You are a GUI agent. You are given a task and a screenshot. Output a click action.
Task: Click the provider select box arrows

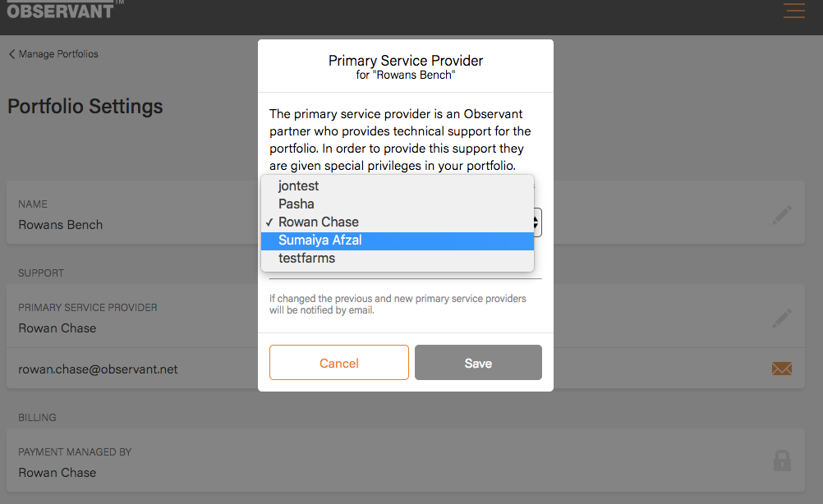[537, 222]
